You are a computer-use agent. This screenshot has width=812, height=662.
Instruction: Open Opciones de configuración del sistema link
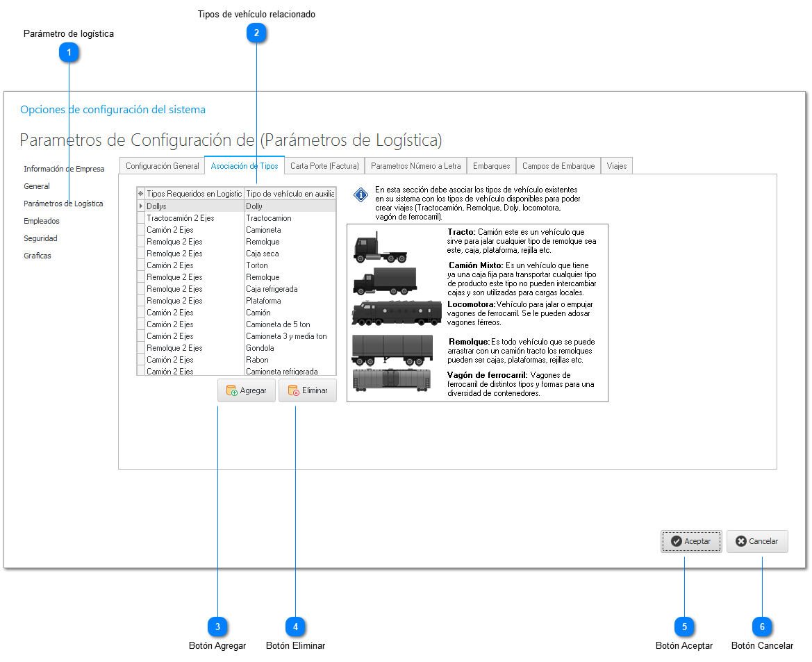click(113, 110)
